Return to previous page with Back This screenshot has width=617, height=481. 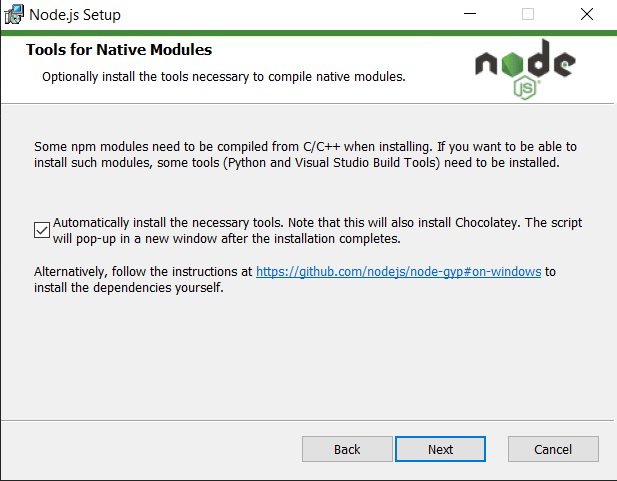347,449
